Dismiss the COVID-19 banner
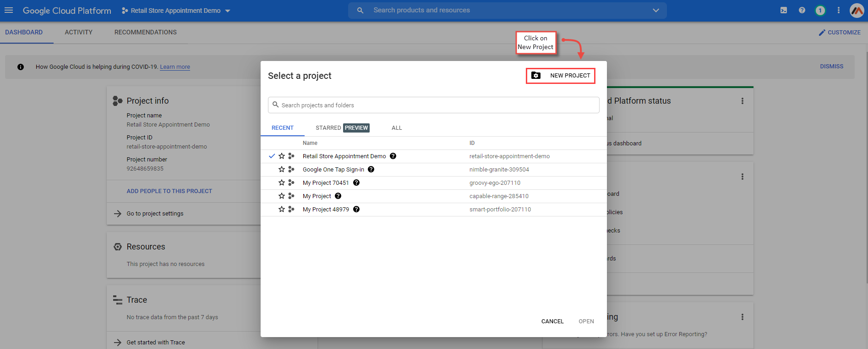The height and width of the screenshot is (349, 868). click(831, 66)
